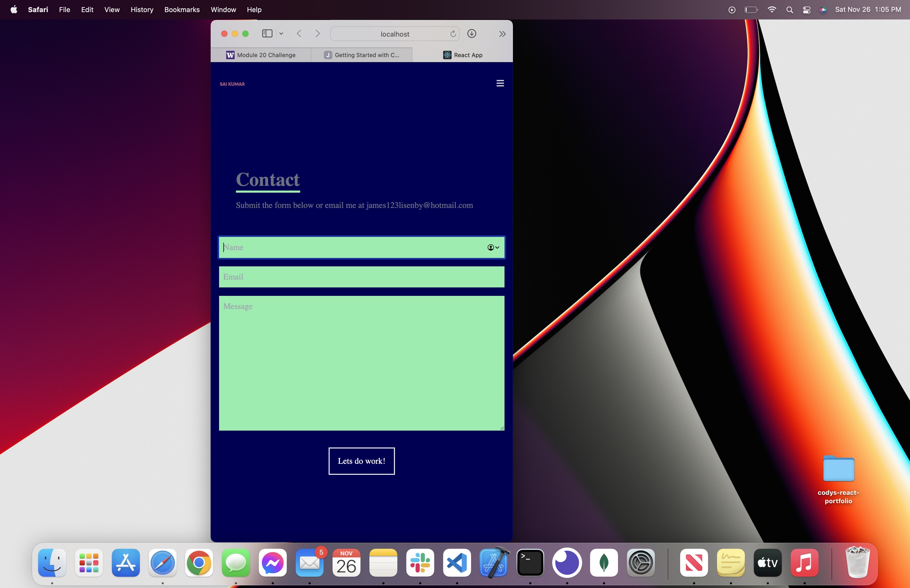Switch to the Getting Started with C... tab
The image size is (910, 588).
(x=362, y=55)
